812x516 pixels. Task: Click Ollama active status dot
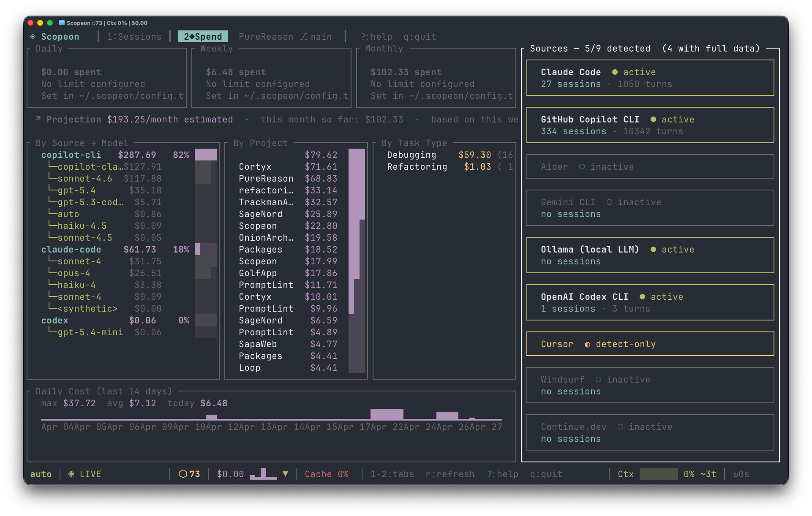(x=653, y=250)
